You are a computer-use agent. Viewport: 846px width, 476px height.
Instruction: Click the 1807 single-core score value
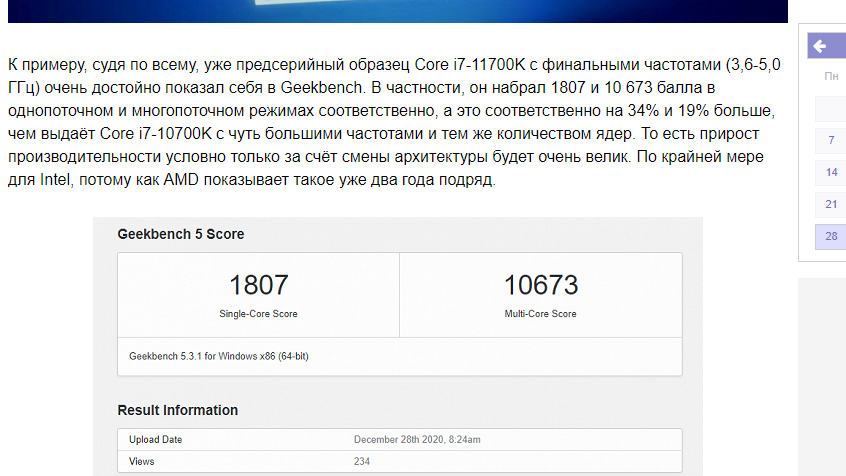click(x=258, y=285)
